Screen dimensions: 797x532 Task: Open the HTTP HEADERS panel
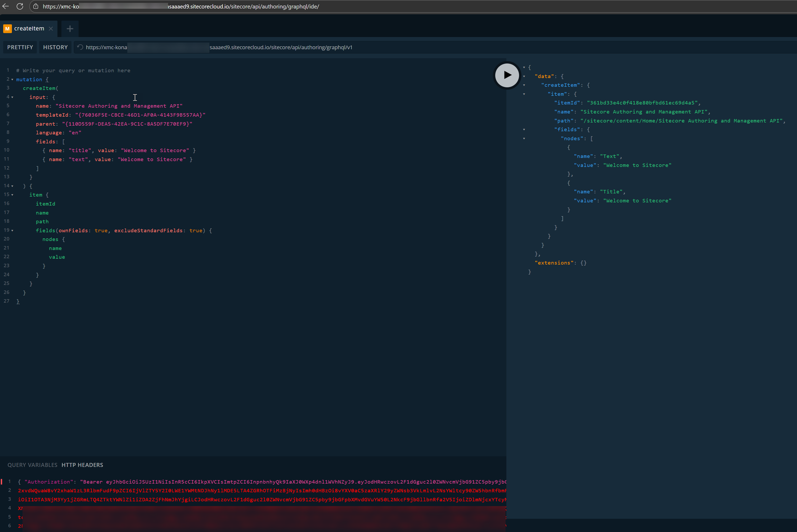coord(82,465)
